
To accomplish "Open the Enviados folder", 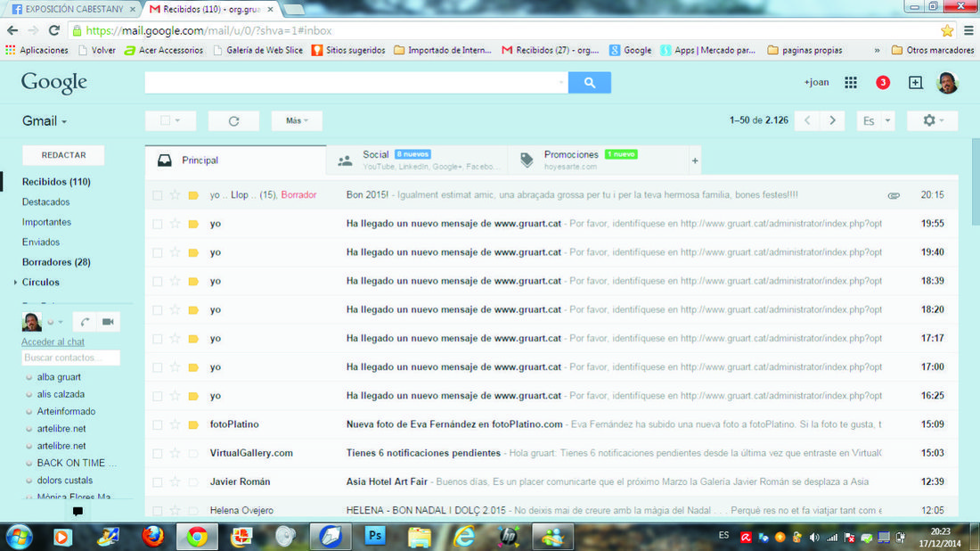I will pyautogui.click(x=41, y=242).
